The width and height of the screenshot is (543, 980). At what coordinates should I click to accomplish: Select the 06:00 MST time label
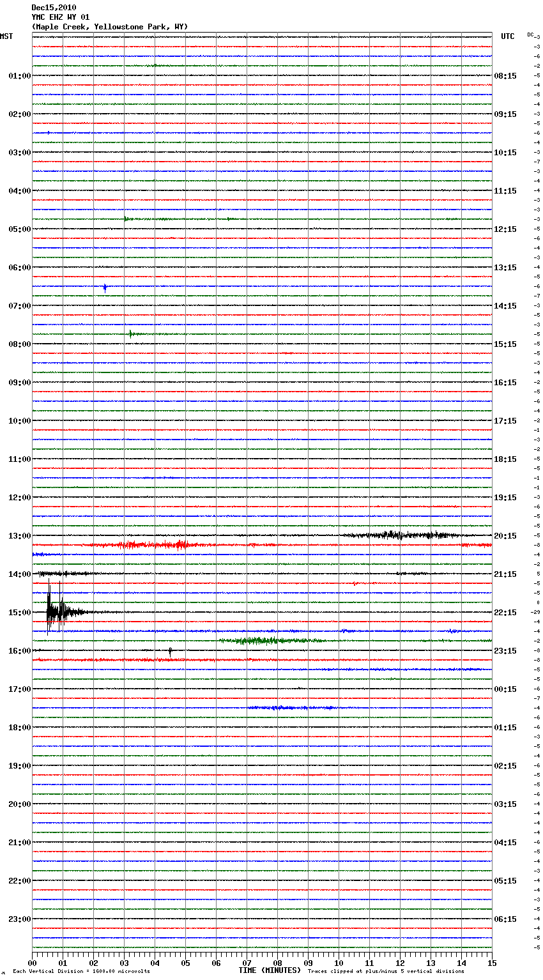[20, 268]
